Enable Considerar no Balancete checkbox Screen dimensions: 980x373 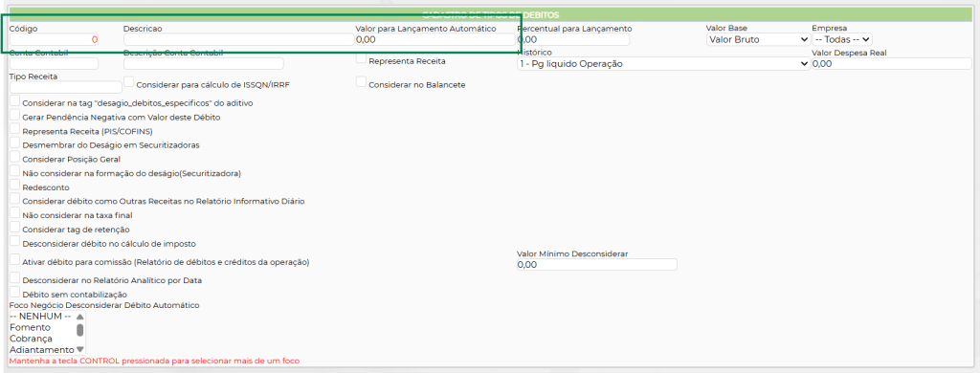click(x=361, y=82)
